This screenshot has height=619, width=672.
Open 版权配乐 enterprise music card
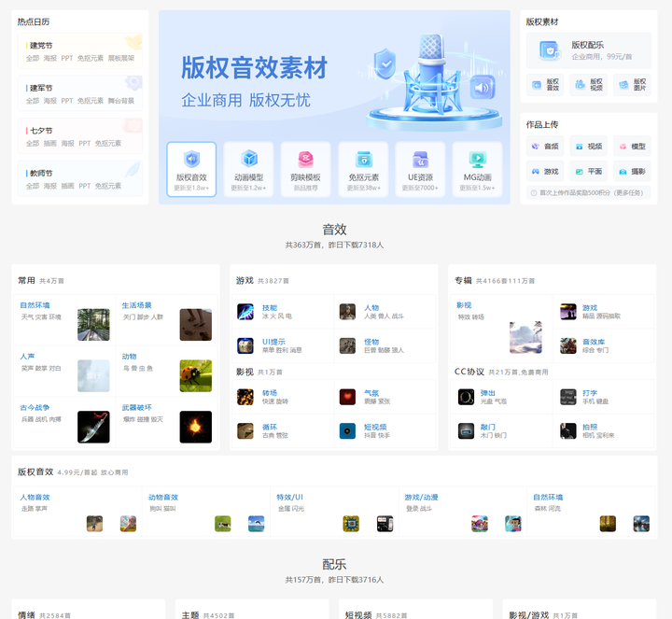(x=588, y=50)
